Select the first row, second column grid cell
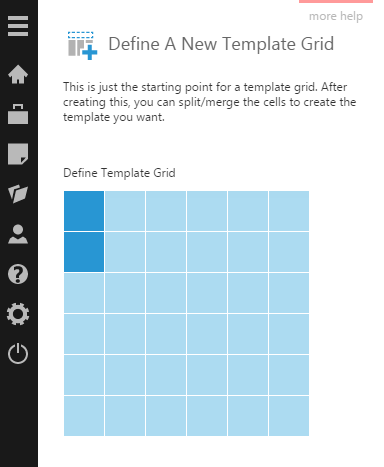 [125, 211]
